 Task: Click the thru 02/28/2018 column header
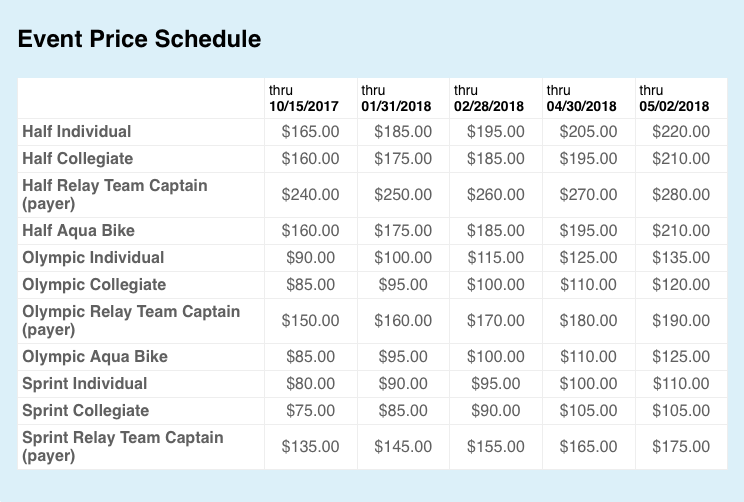[488, 98]
